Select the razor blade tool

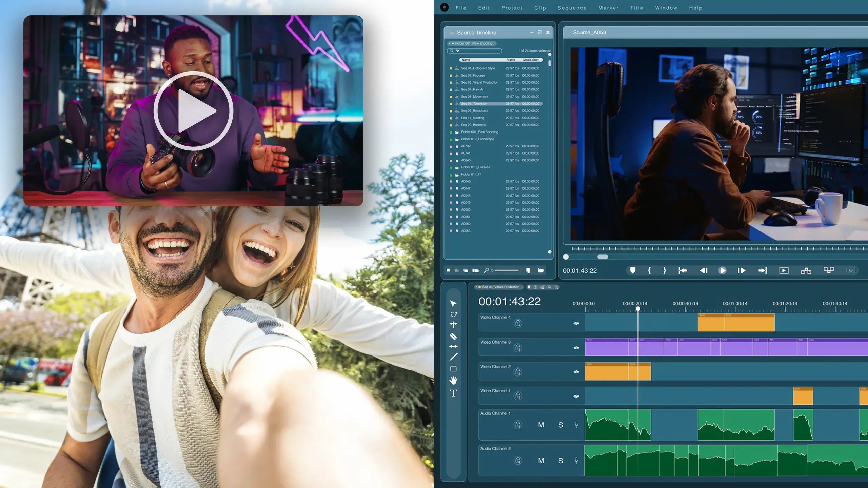point(453,336)
